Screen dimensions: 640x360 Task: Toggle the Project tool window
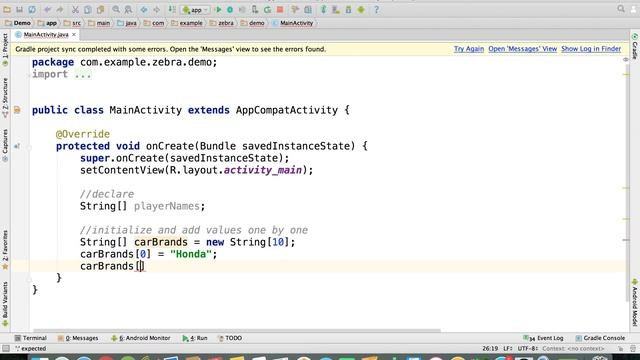click(5, 50)
